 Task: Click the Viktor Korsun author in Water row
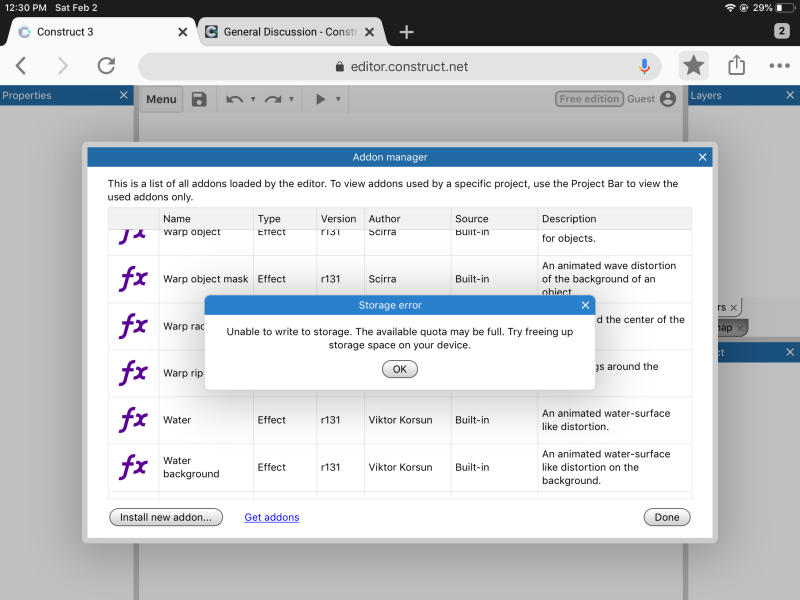coord(400,420)
